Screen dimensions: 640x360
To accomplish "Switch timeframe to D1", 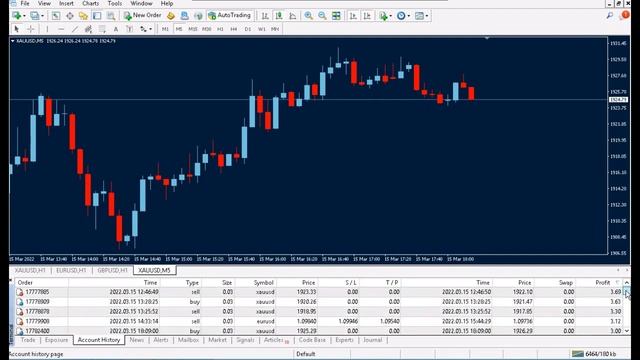I will (x=248, y=29).
